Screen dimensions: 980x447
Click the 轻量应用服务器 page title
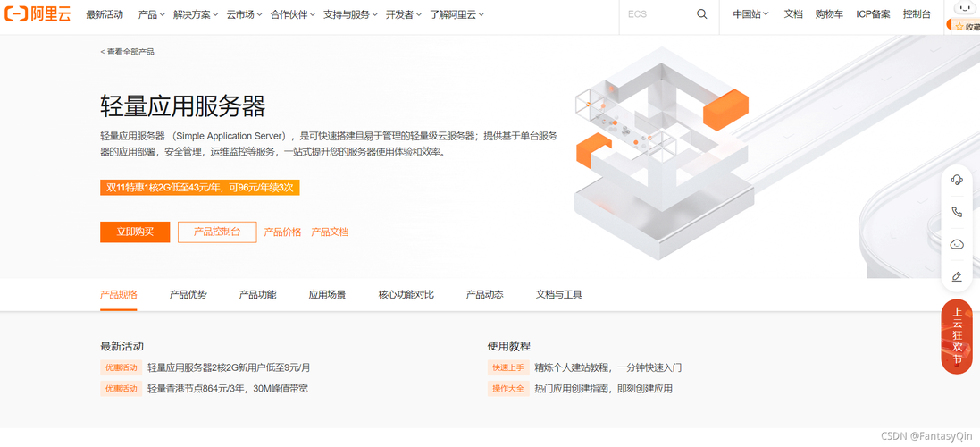pyautogui.click(x=183, y=106)
